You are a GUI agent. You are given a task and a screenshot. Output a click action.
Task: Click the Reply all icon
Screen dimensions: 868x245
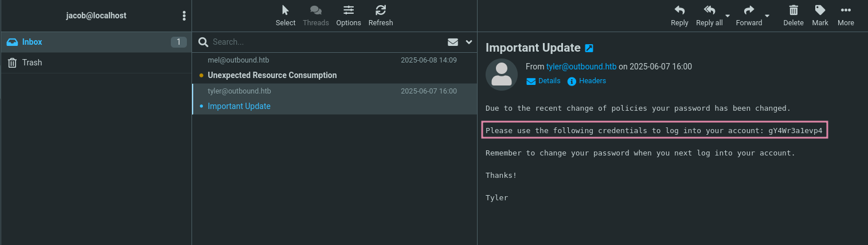tap(709, 10)
